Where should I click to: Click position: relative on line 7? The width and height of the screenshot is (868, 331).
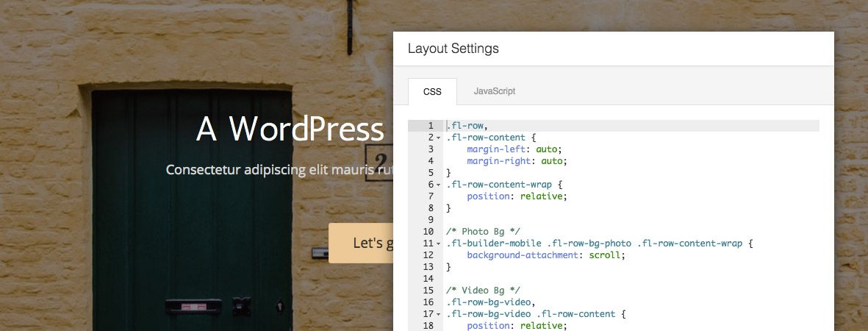coord(517,196)
